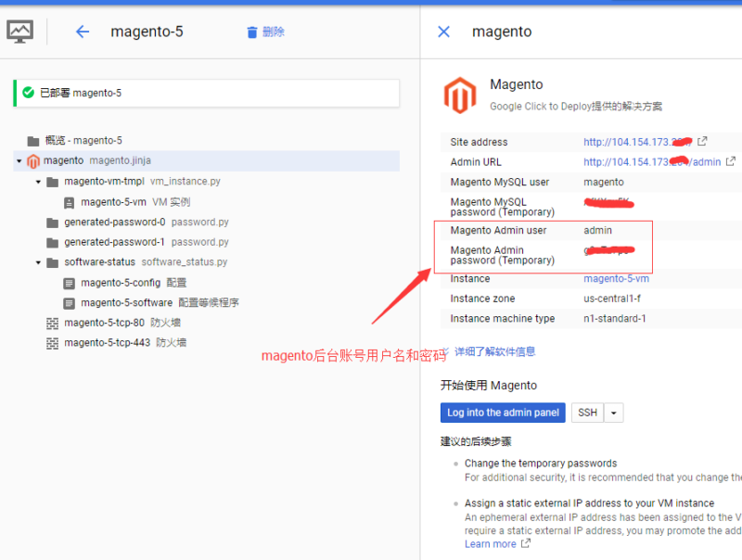Collapse the magento-vm-tmpl node arrow
The width and height of the screenshot is (742, 560).
click(x=38, y=182)
